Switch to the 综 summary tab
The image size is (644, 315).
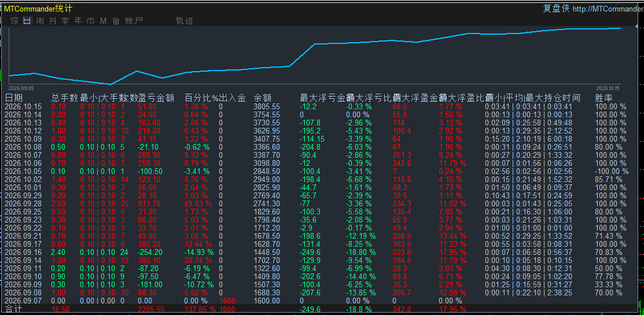tap(14, 21)
